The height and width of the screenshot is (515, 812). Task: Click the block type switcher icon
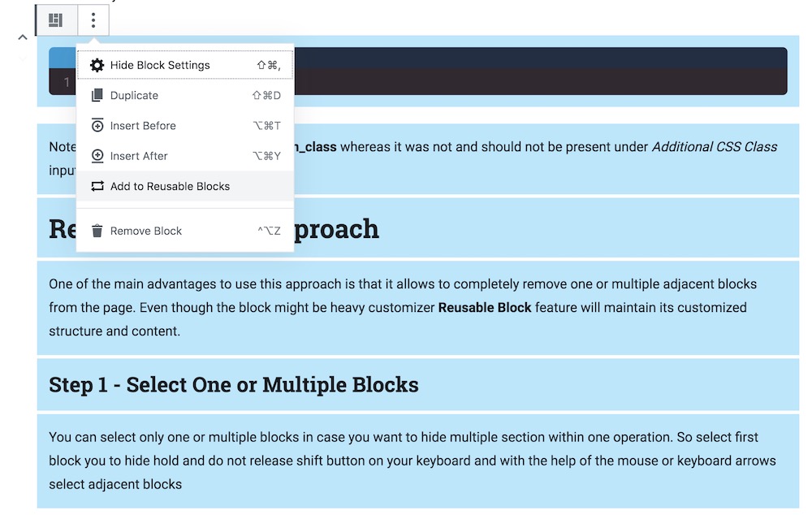tap(56, 20)
